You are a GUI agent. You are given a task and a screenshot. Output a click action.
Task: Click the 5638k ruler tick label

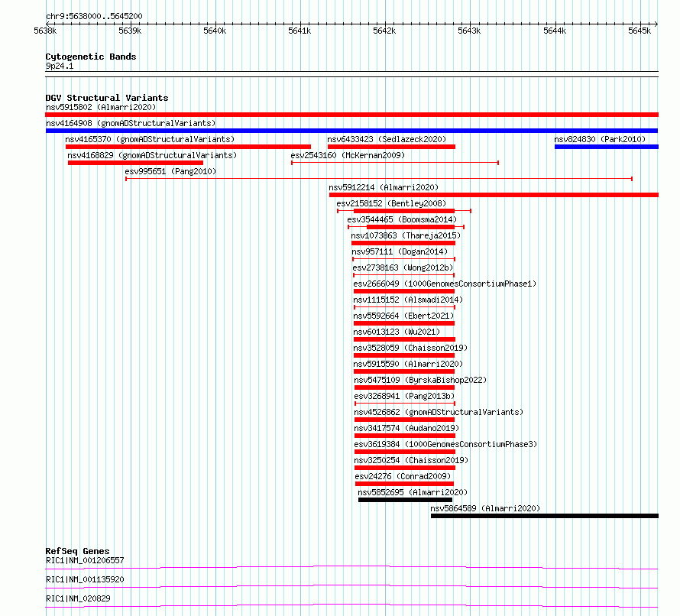[x=45, y=31]
